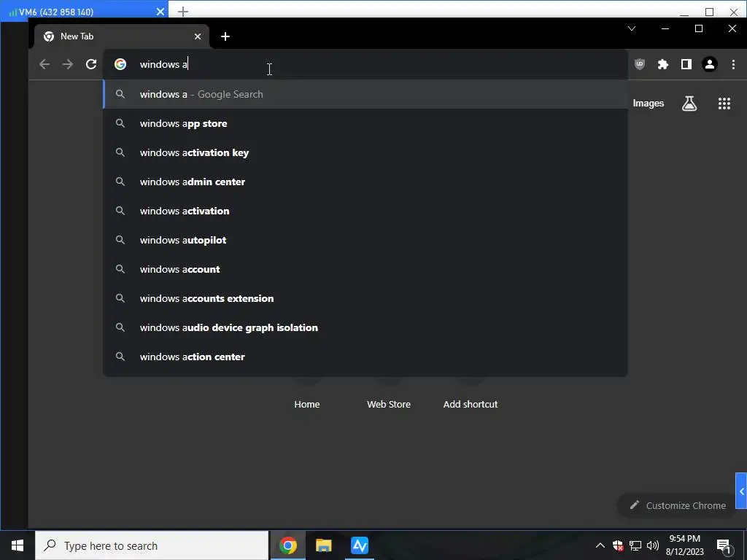Click the Google icon in address bar
Screen dimensions: 747x560
point(120,64)
